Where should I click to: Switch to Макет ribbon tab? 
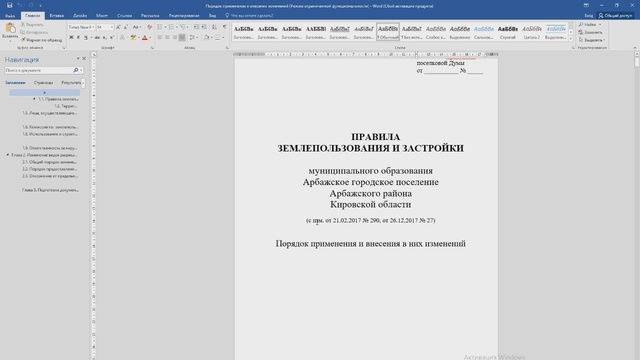click(102, 16)
